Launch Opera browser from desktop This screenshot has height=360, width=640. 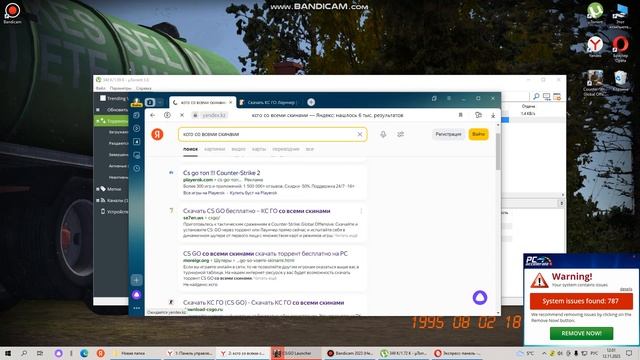620,48
